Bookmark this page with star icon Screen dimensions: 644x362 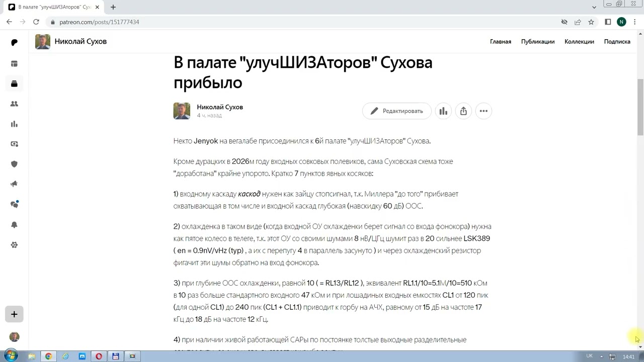(591, 22)
